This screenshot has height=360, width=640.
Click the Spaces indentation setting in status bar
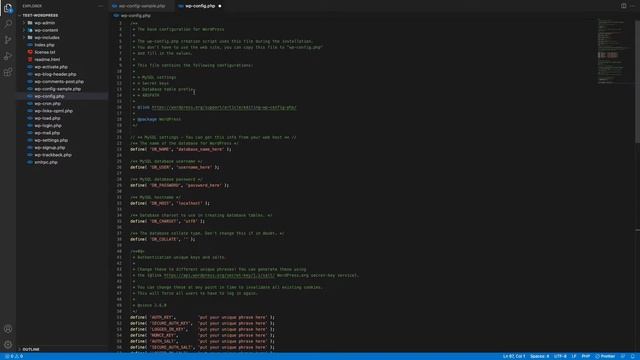(x=540, y=356)
